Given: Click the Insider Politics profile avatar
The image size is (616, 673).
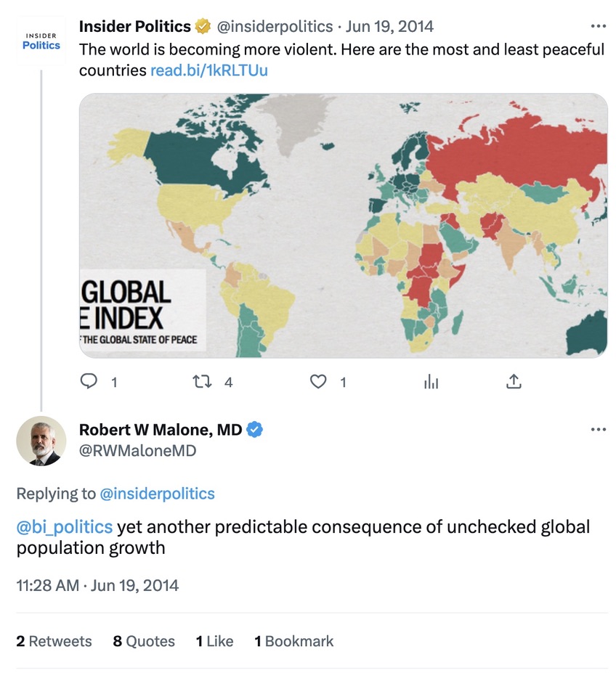Looking at the screenshot, I should coord(41,41).
